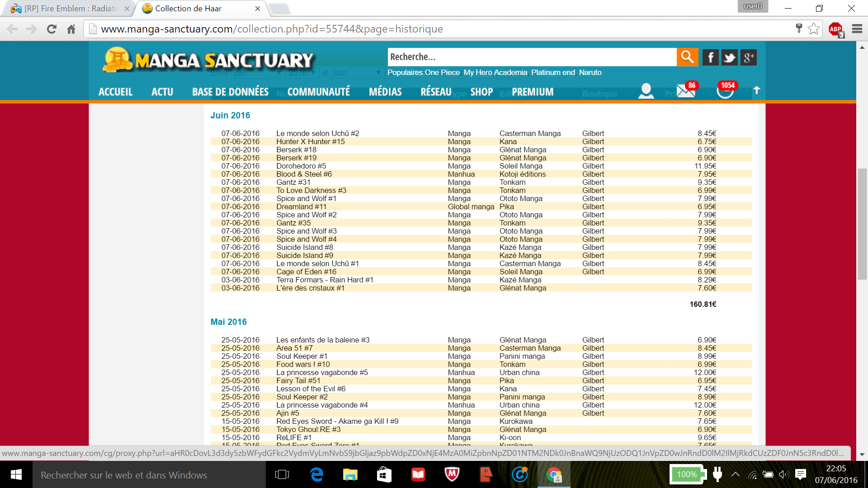The width and height of the screenshot is (868, 488).
Task: Open notifications icon with 1054 badge
Action: [x=726, y=90]
